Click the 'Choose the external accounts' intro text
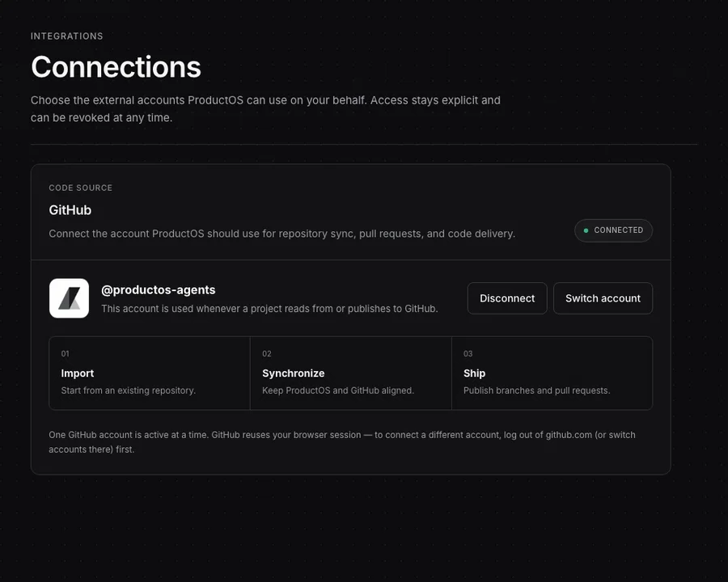The height and width of the screenshot is (582, 728). (265, 109)
